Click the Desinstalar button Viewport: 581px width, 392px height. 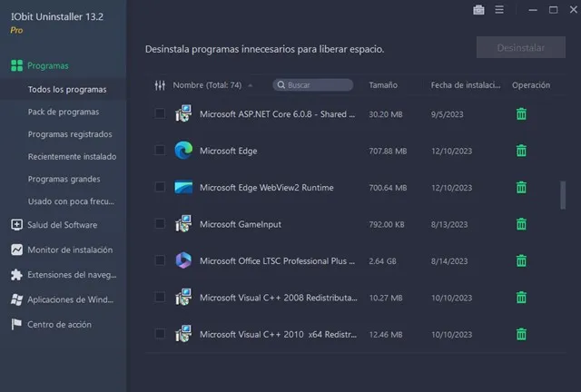[520, 47]
